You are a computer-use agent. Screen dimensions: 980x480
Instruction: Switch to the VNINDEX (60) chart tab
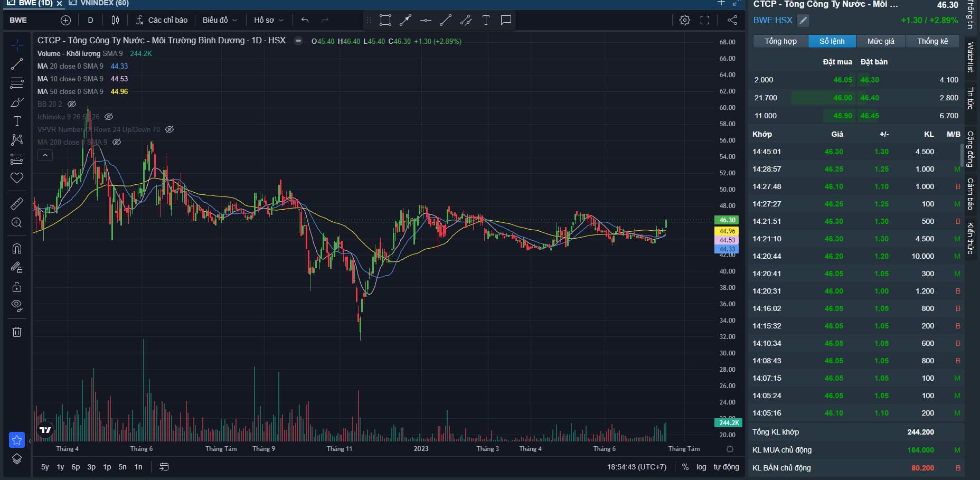pyautogui.click(x=100, y=3)
